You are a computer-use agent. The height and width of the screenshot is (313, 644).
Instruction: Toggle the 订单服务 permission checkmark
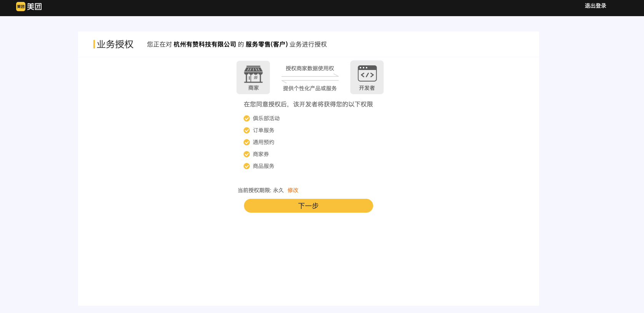247,130
